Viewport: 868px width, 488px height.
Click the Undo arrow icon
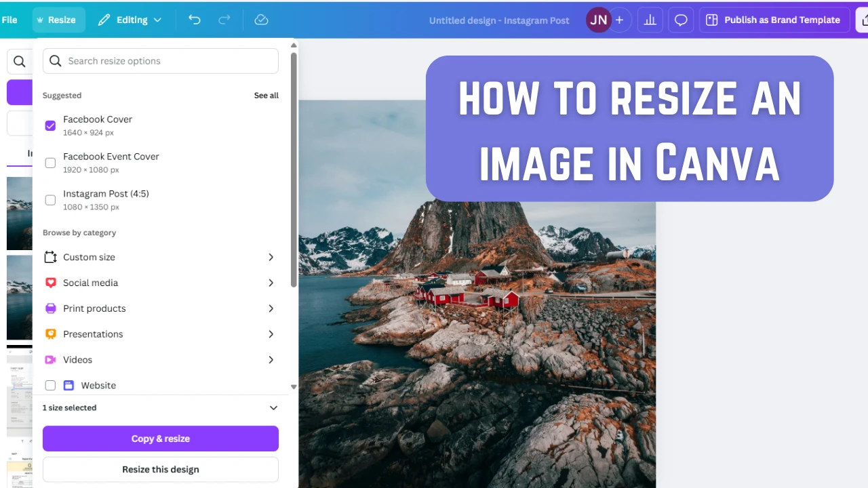194,20
